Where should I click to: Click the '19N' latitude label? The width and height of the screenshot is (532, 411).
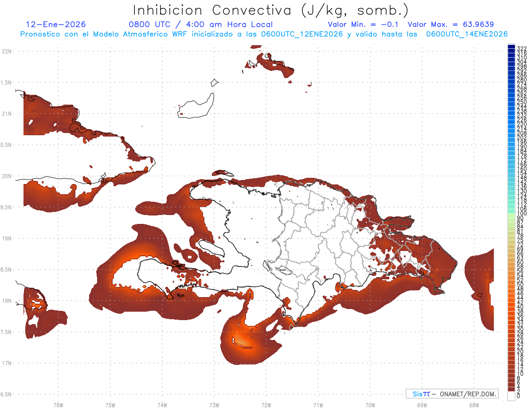[6, 239]
